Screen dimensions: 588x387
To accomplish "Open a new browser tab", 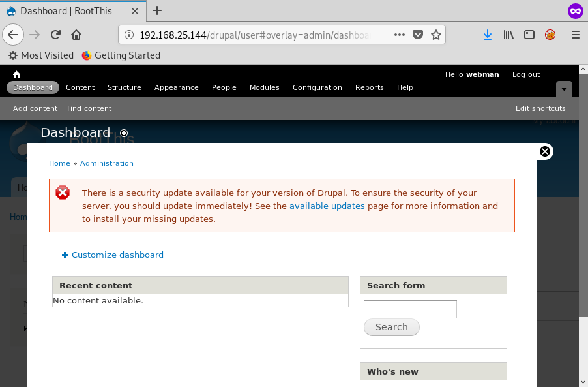I will point(157,10).
